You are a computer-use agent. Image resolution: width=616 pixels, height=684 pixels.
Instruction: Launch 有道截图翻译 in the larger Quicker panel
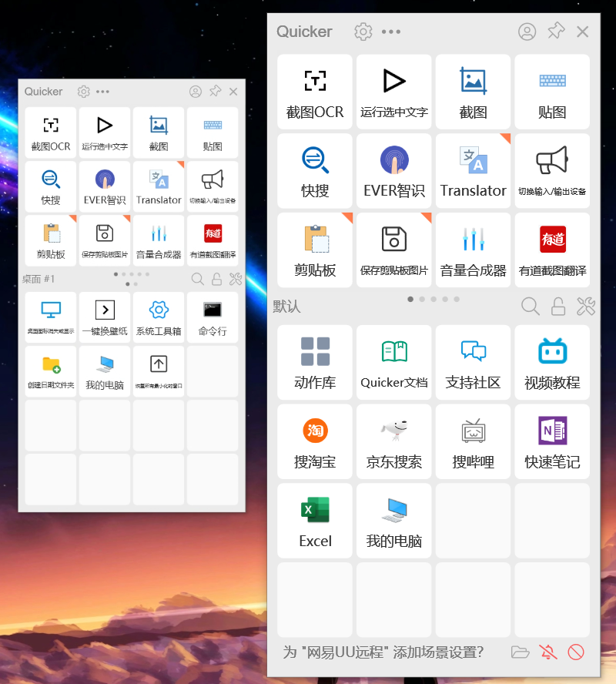pos(552,250)
